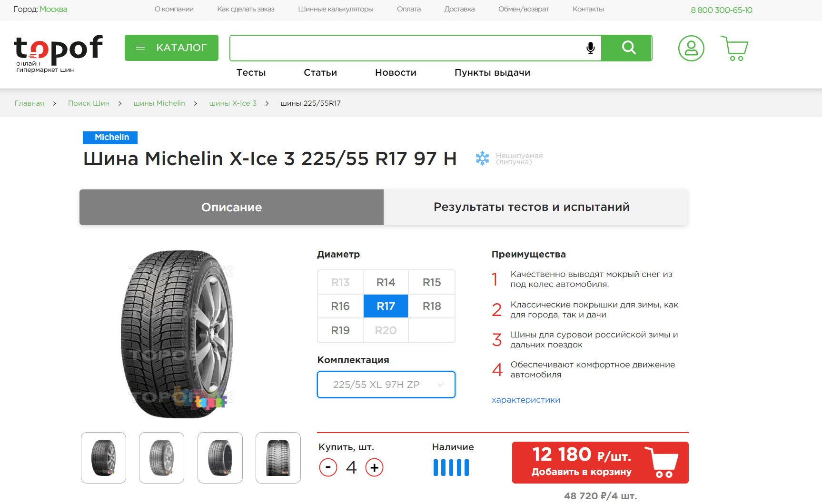Select the fourth tread-view tire thumbnail

click(x=278, y=458)
